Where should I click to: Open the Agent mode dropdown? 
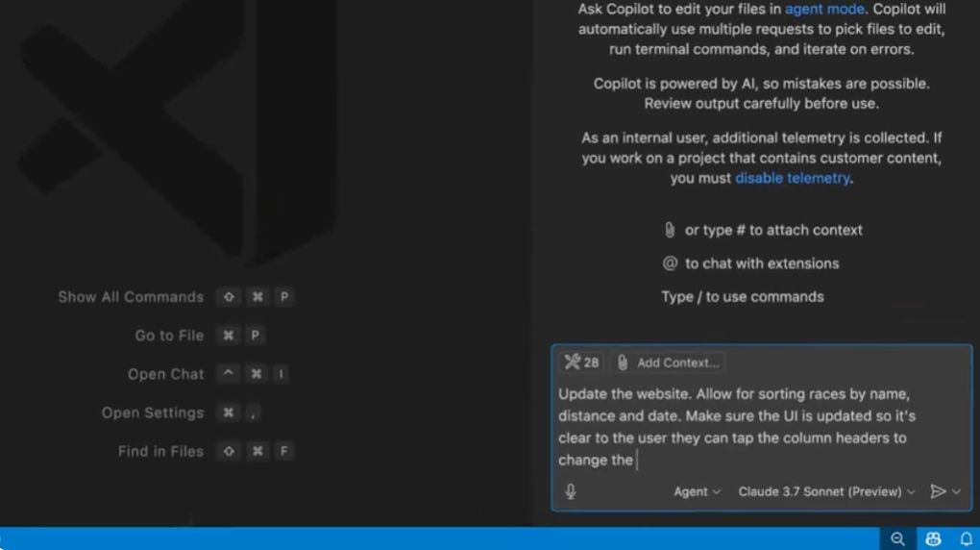pos(697,491)
